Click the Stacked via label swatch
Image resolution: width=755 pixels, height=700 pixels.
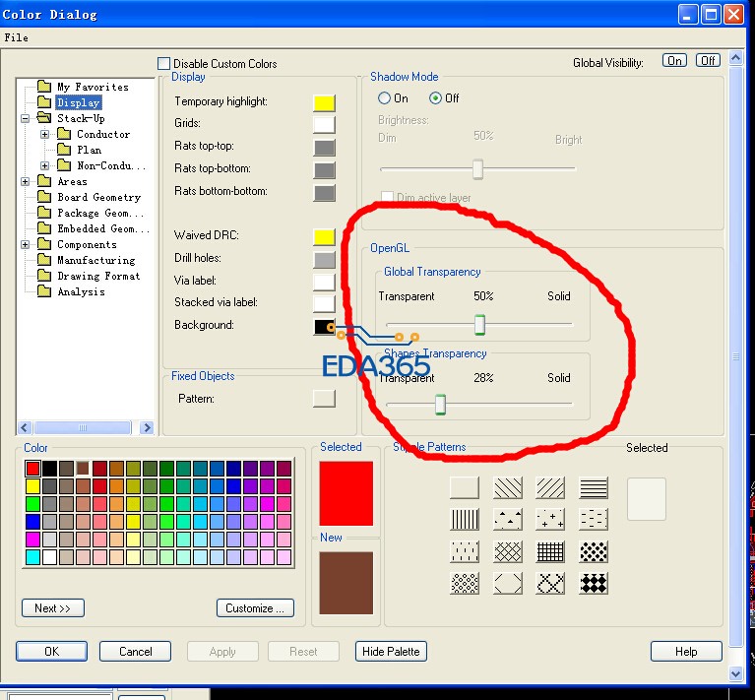(324, 304)
